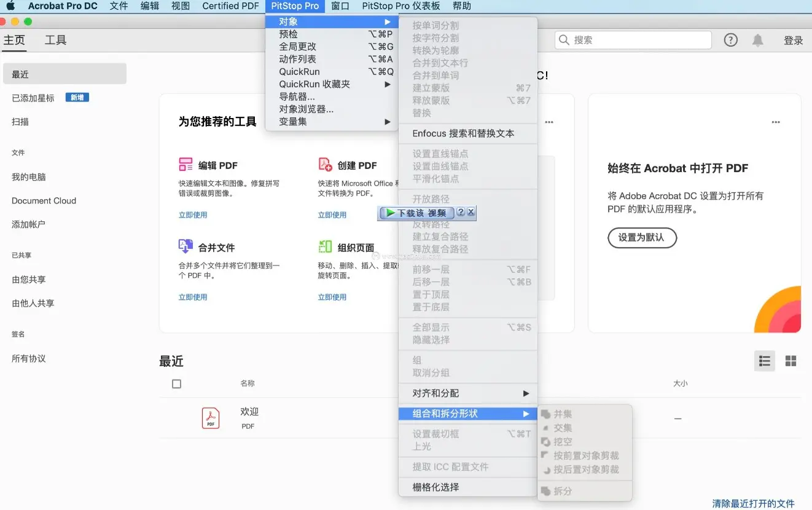Click 下载该视频 button
The height and width of the screenshot is (510, 812).
tap(416, 213)
